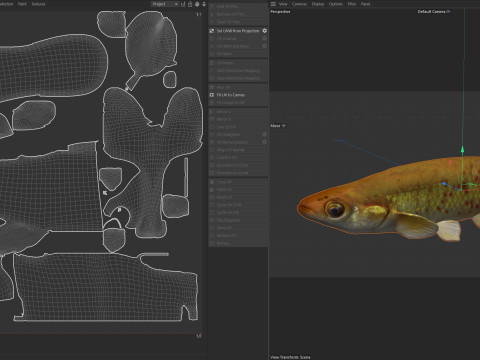Click the Fit UV to Canvas icon

point(212,95)
